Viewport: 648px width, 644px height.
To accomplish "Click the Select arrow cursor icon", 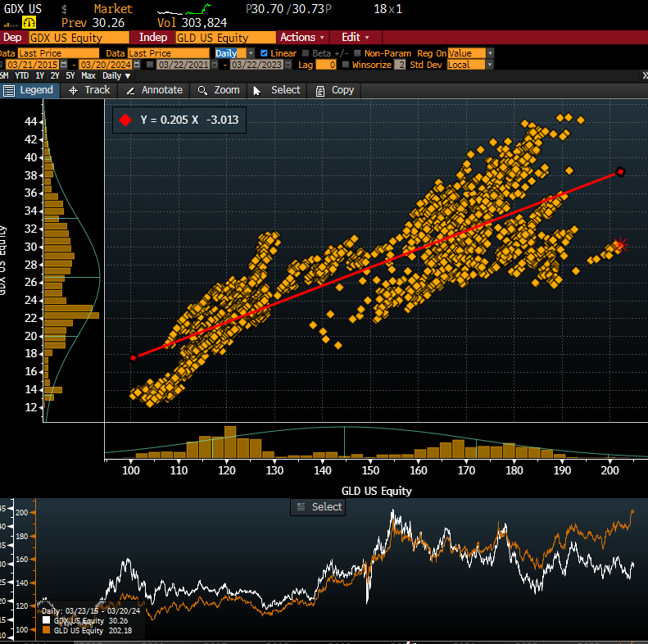I will coord(257,91).
